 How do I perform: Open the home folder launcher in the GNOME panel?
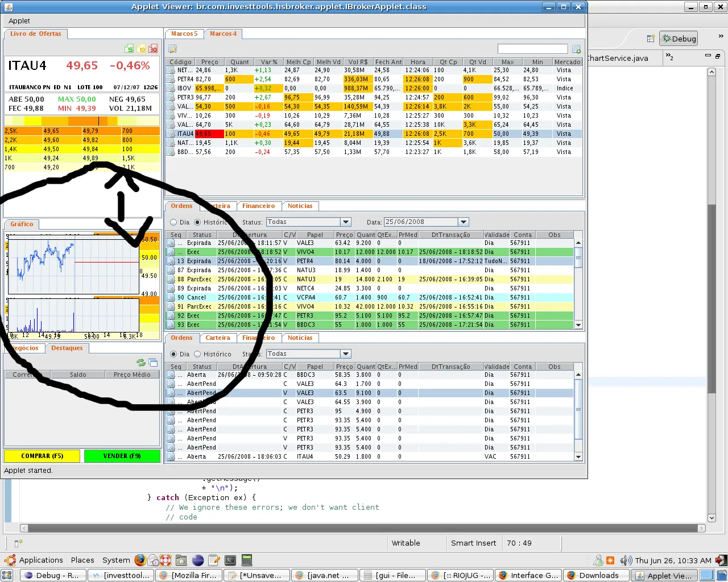pyautogui.click(x=181, y=560)
